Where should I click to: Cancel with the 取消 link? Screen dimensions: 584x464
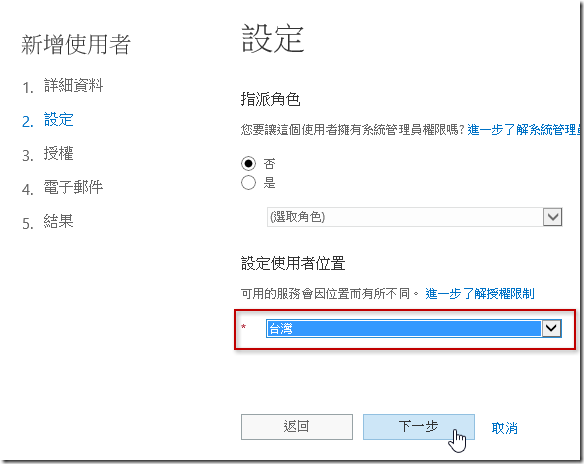point(504,428)
